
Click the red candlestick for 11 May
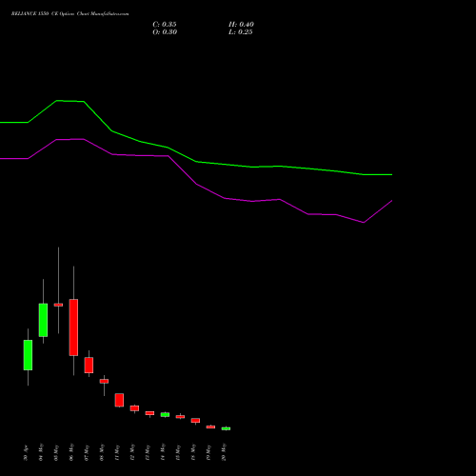tap(119, 400)
